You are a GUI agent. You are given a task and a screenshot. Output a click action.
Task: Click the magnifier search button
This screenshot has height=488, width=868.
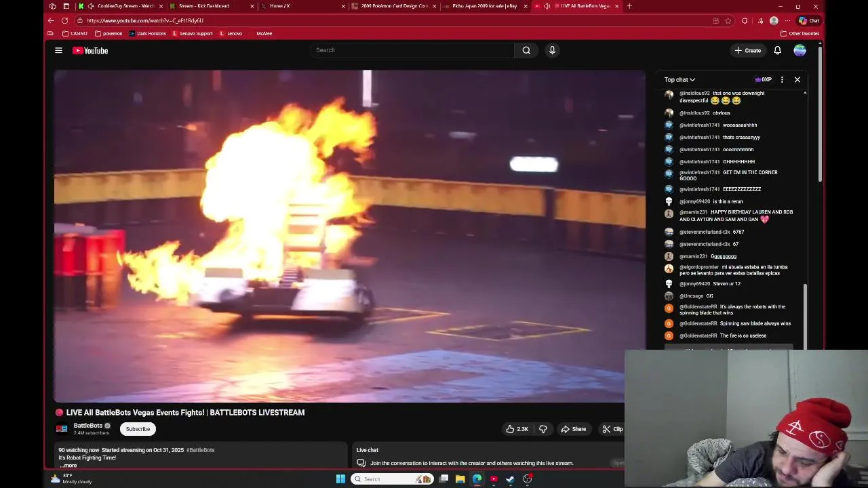tap(526, 50)
